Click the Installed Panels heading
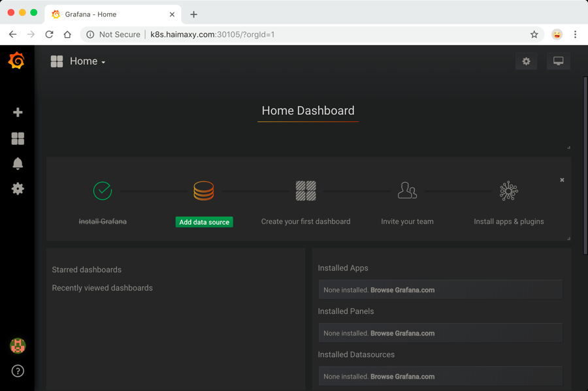 (x=346, y=311)
